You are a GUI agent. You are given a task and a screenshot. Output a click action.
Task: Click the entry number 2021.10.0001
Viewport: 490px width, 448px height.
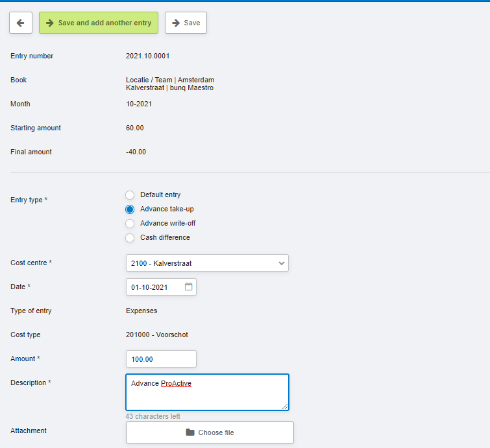click(x=148, y=56)
